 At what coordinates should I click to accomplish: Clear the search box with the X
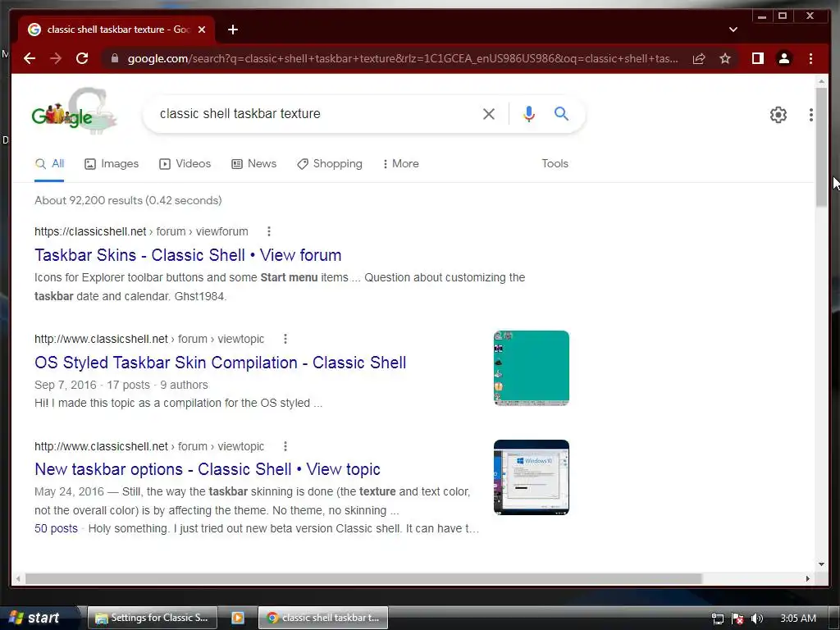click(x=489, y=113)
